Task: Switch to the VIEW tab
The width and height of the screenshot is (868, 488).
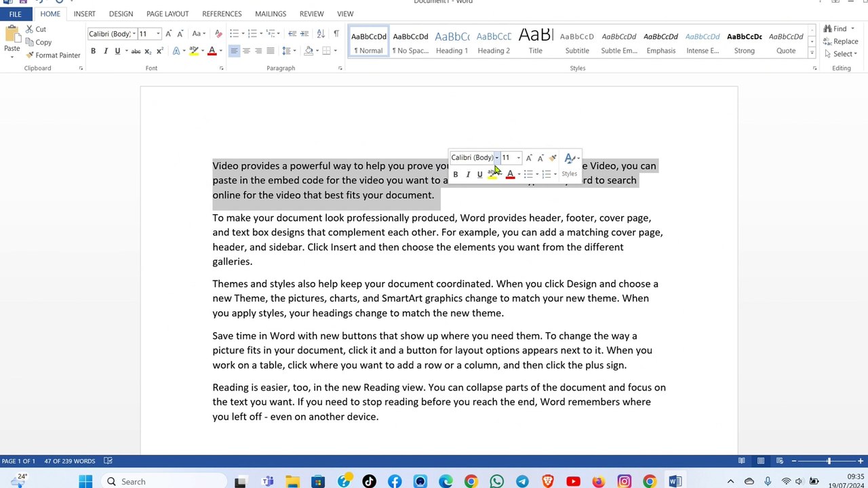Action: tap(345, 14)
